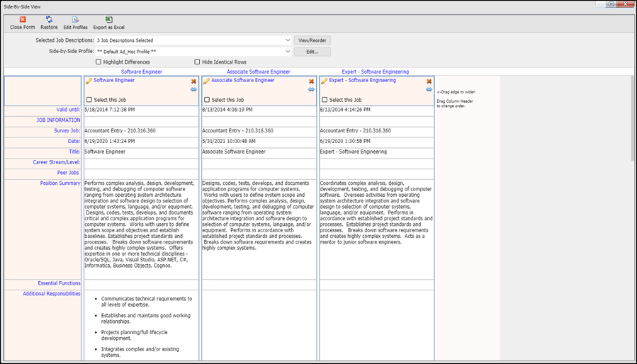The image size is (637, 364).
Task: Remove the Associate Software Engineer column with the orange X
Action: pos(311,81)
